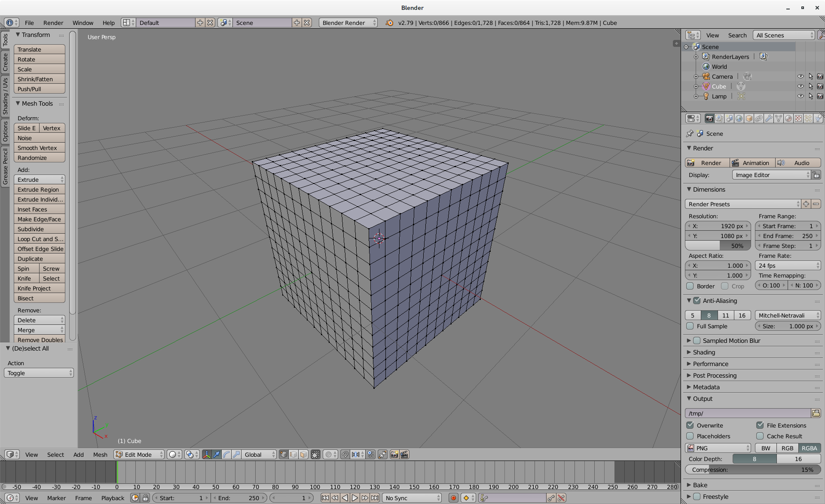Adjust the Compression 15% slider
Viewport: 825px width, 504px height.
click(x=753, y=470)
